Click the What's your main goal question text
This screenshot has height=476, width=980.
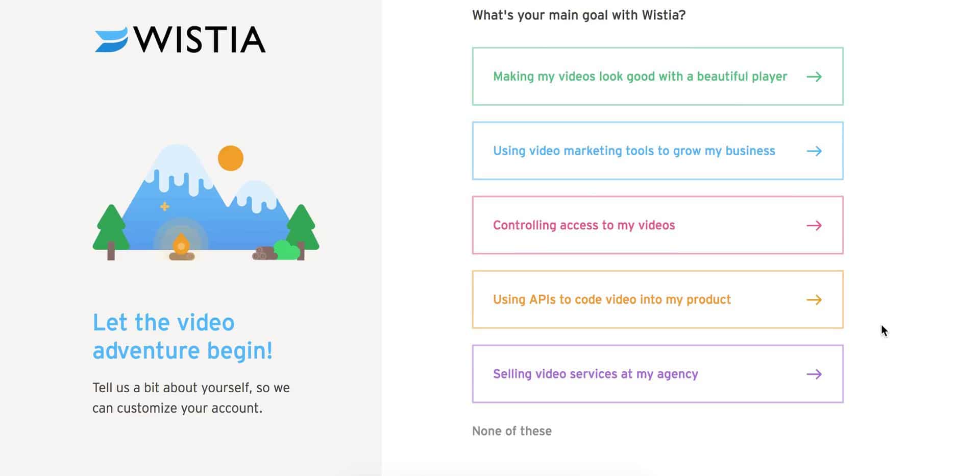(579, 15)
